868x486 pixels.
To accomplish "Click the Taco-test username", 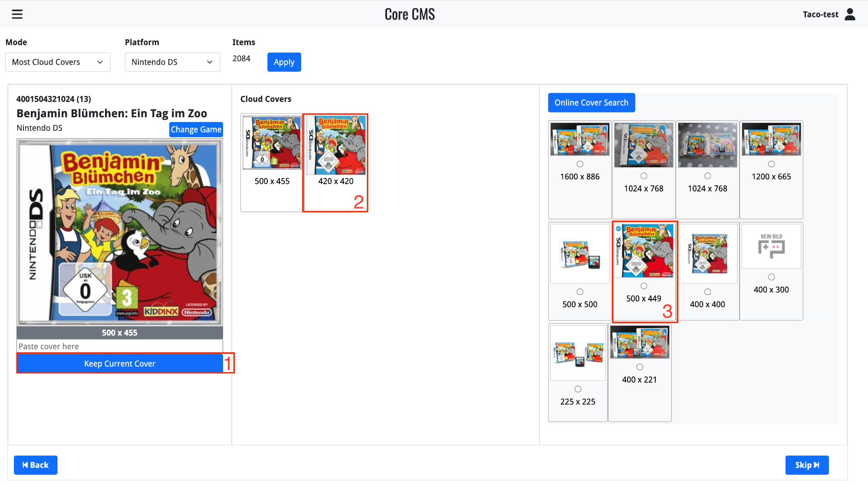I will click(820, 14).
